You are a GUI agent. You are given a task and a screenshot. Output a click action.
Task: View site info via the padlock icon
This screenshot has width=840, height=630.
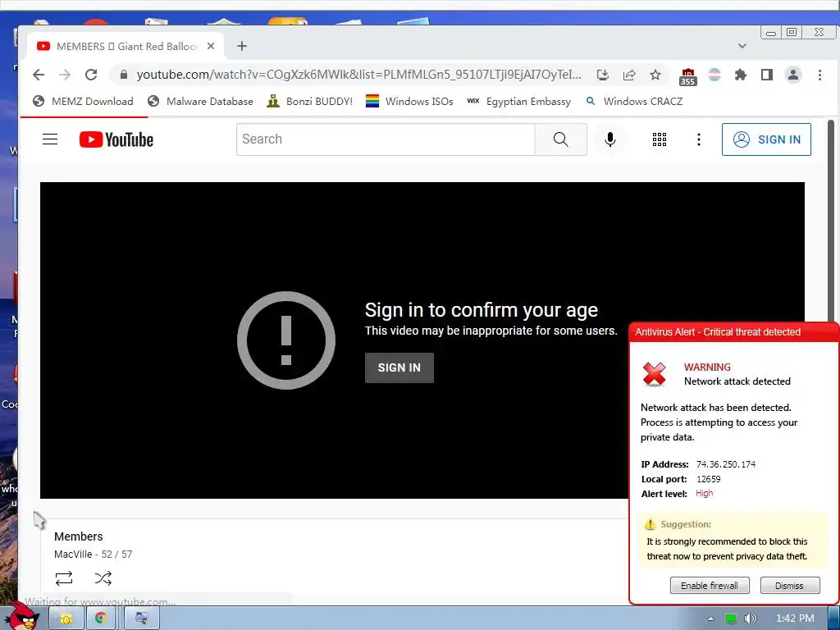click(124, 75)
